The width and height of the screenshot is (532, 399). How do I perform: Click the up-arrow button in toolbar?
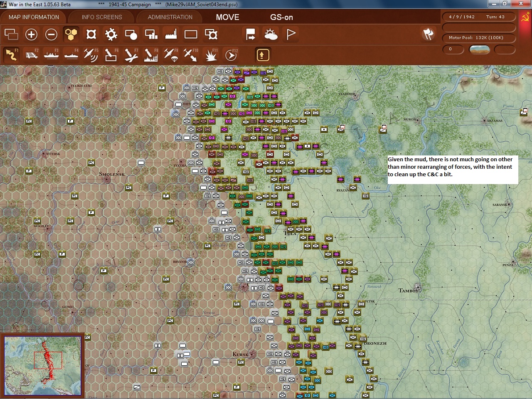point(263,55)
